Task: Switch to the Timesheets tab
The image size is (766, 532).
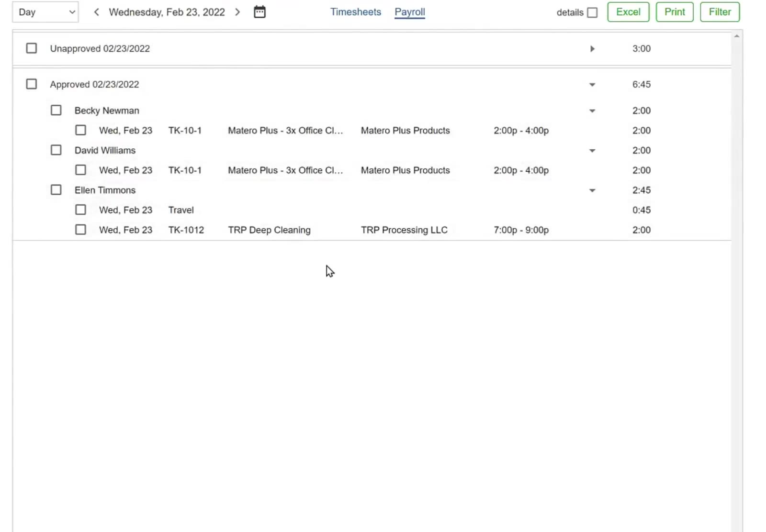Action: [356, 12]
